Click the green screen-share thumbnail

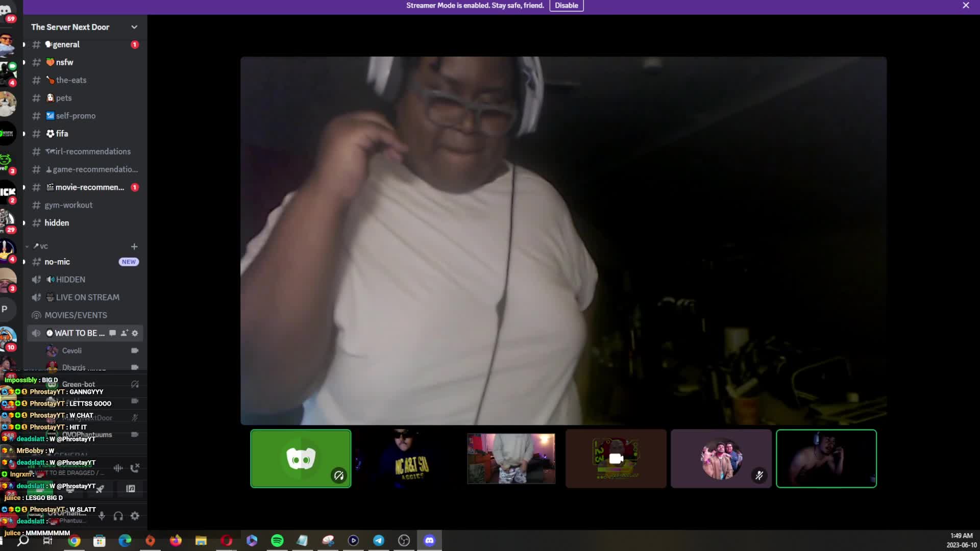pyautogui.click(x=301, y=458)
